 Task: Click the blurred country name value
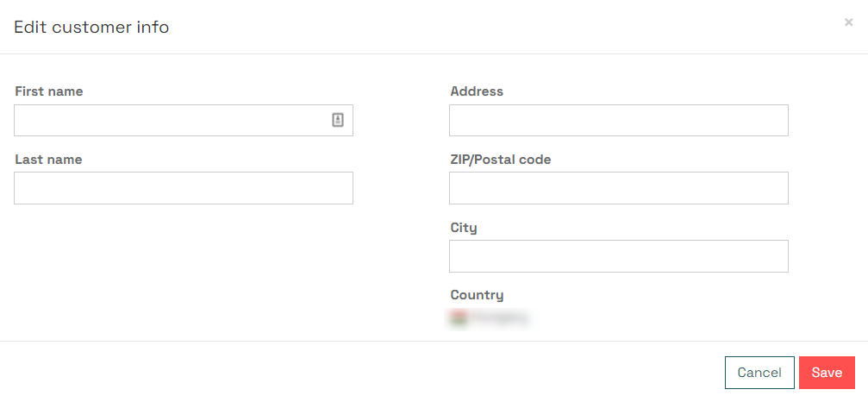click(498, 318)
